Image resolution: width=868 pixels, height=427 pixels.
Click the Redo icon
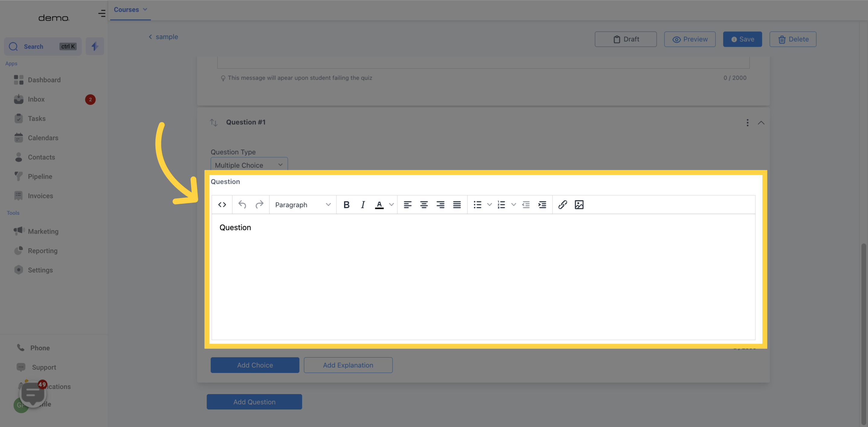(259, 204)
